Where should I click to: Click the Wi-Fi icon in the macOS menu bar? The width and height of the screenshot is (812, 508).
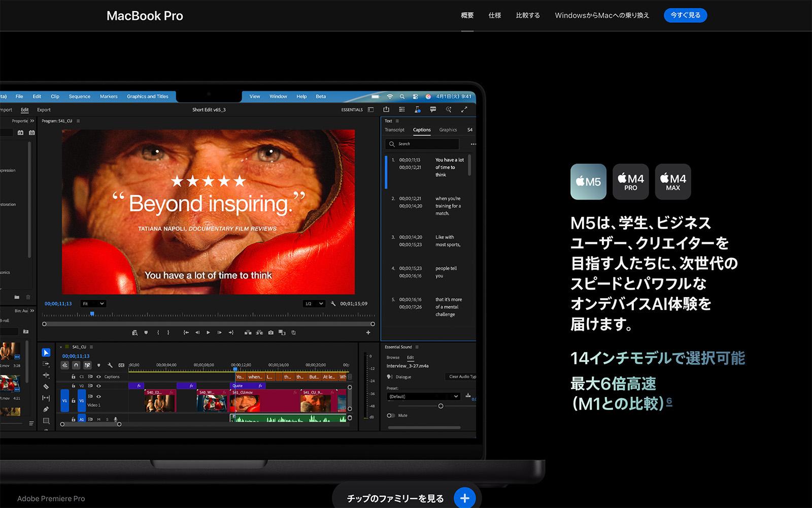pyautogui.click(x=389, y=96)
